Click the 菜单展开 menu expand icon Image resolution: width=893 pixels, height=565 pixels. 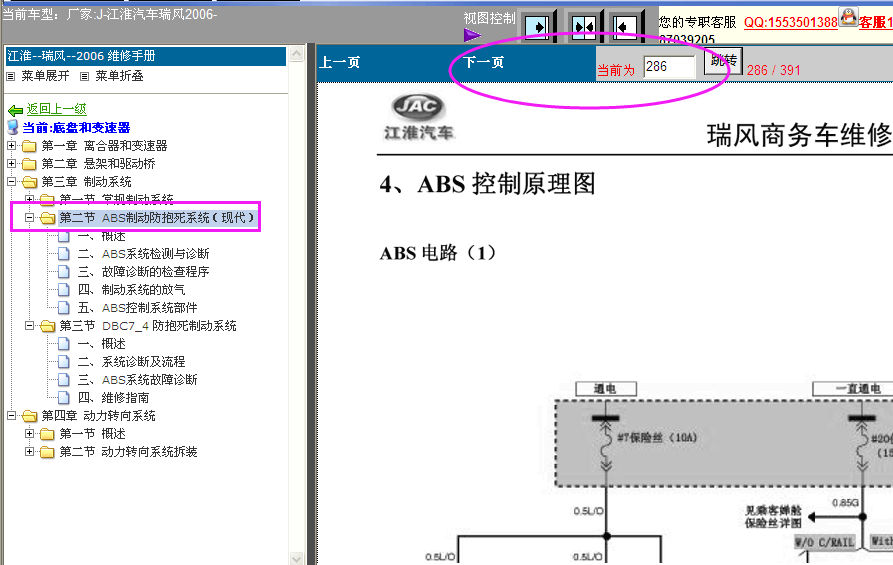(x=10, y=76)
